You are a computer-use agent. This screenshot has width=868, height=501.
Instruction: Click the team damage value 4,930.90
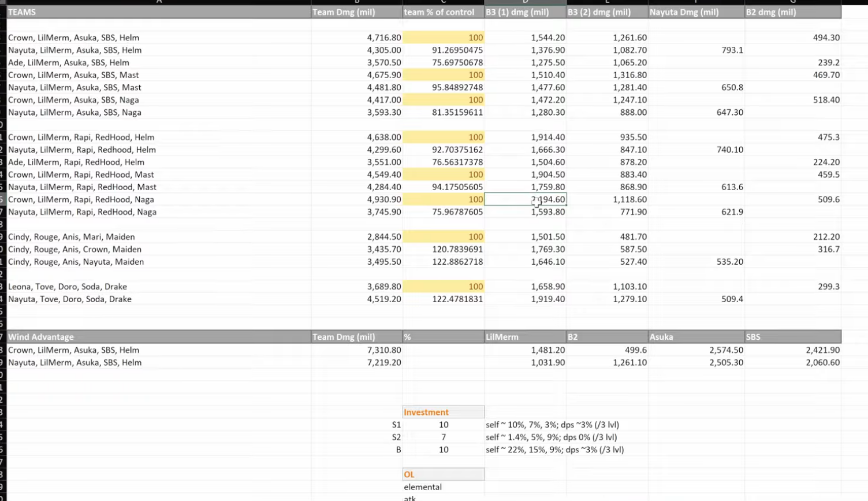click(x=357, y=199)
